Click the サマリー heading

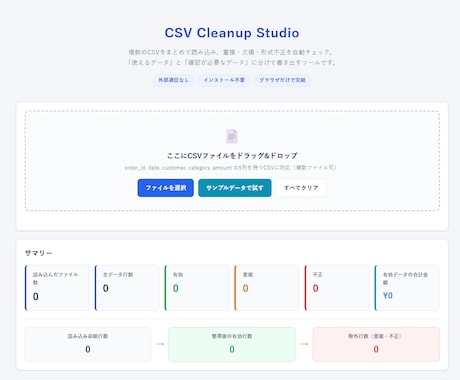coord(38,253)
